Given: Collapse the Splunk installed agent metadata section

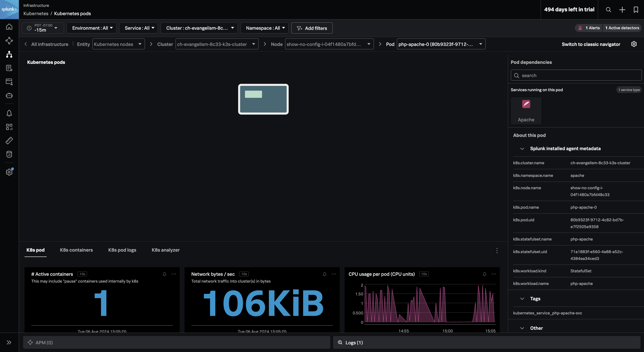Looking at the screenshot, I should pos(522,148).
